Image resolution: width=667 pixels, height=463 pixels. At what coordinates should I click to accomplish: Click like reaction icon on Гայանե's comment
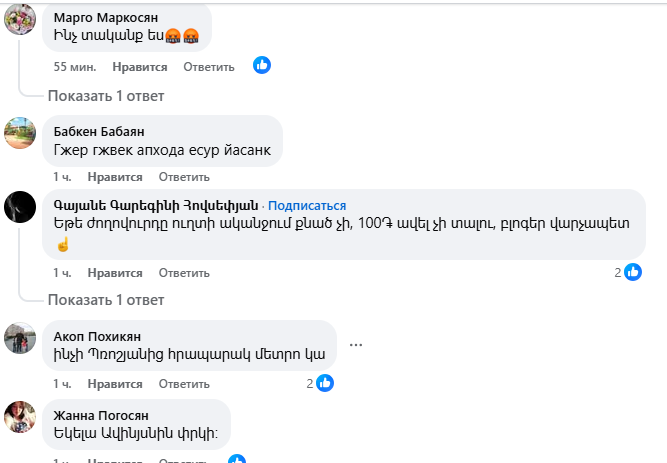(632, 271)
